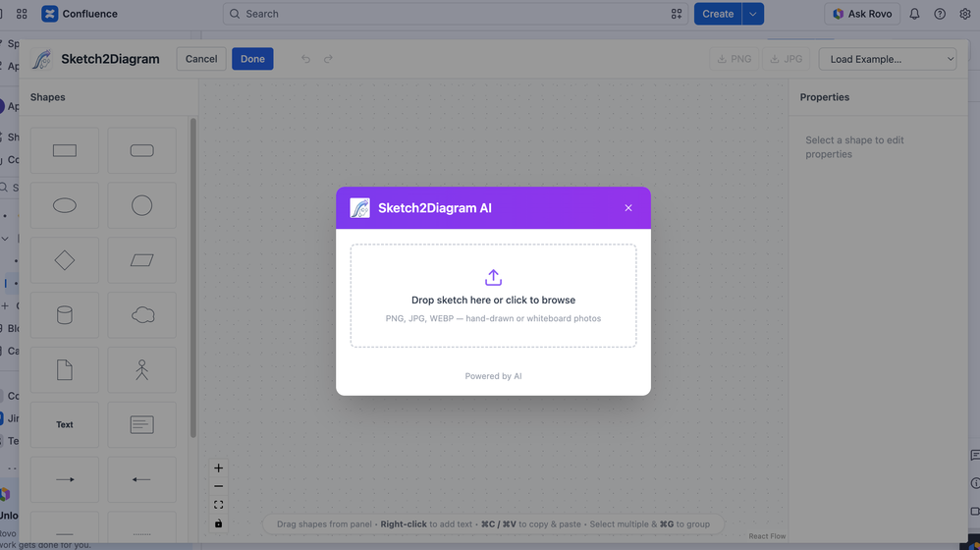The width and height of the screenshot is (980, 550).
Task: Choose the diamond decision shape
Action: tap(65, 260)
